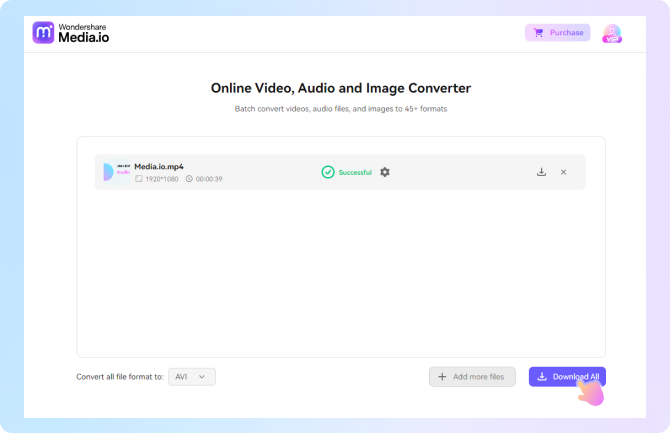Click the Online Video, Audio and Image Converter heading

pyautogui.click(x=341, y=88)
